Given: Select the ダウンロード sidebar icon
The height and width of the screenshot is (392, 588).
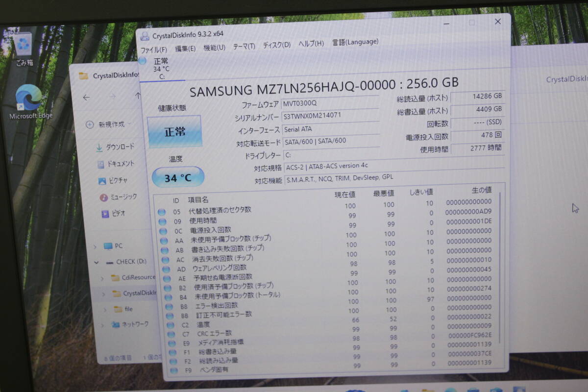Looking at the screenshot, I should 99,147.
